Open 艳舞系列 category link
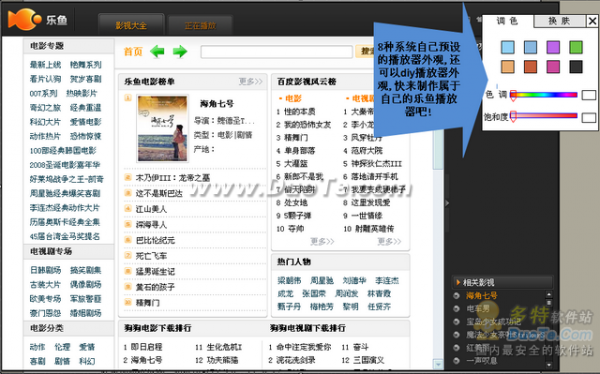 pyautogui.click(x=86, y=65)
